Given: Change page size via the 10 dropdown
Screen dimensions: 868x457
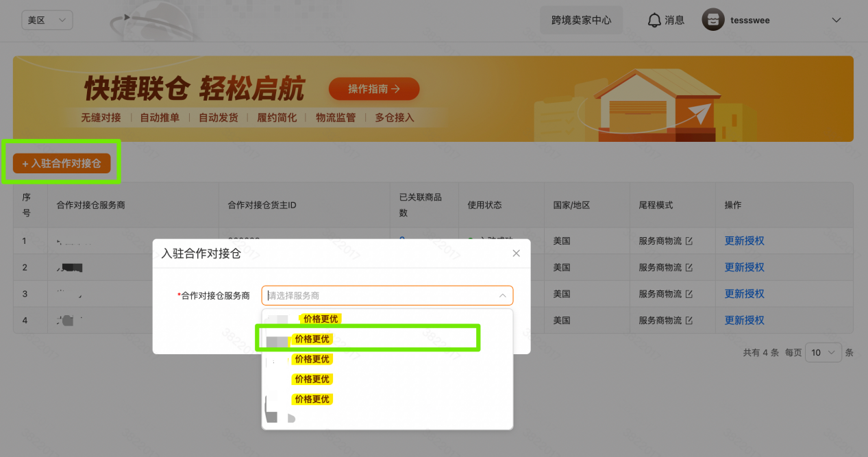Looking at the screenshot, I should pyautogui.click(x=823, y=351).
